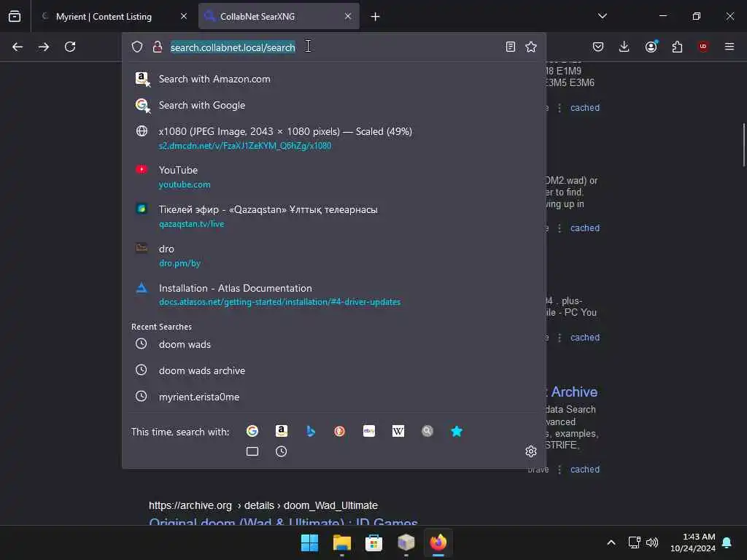Image resolution: width=747 pixels, height=560 pixels.
Task: Search this time with Wikipedia icon
Action: (398, 432)
